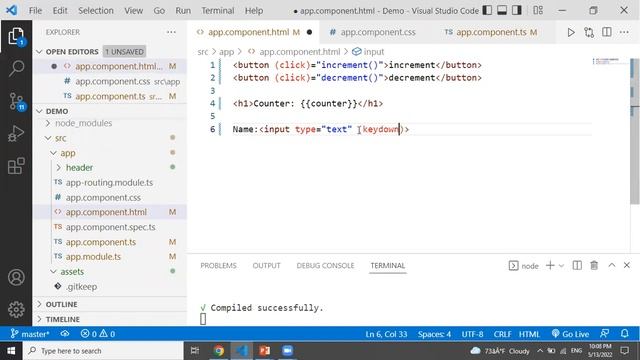Click the master branch in status bar
640x360 pixels.
click(30, 334)
